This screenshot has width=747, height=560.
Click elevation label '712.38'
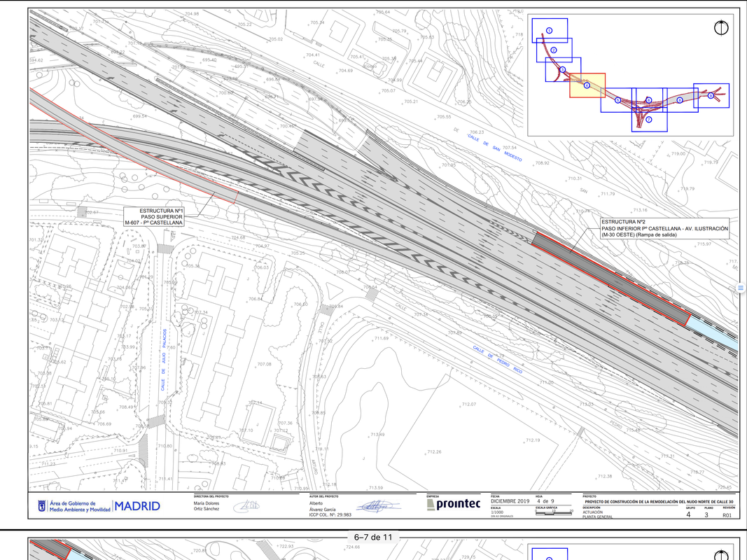pyautogui.click(x=605, y=476)
